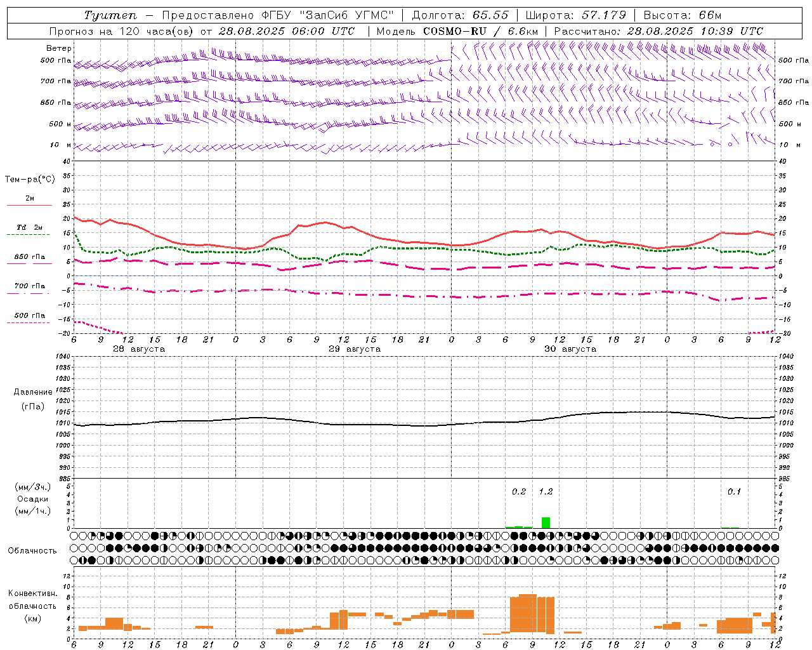
Task: Click the "10 м" wind level label on left
Action: tap(61, 145)
